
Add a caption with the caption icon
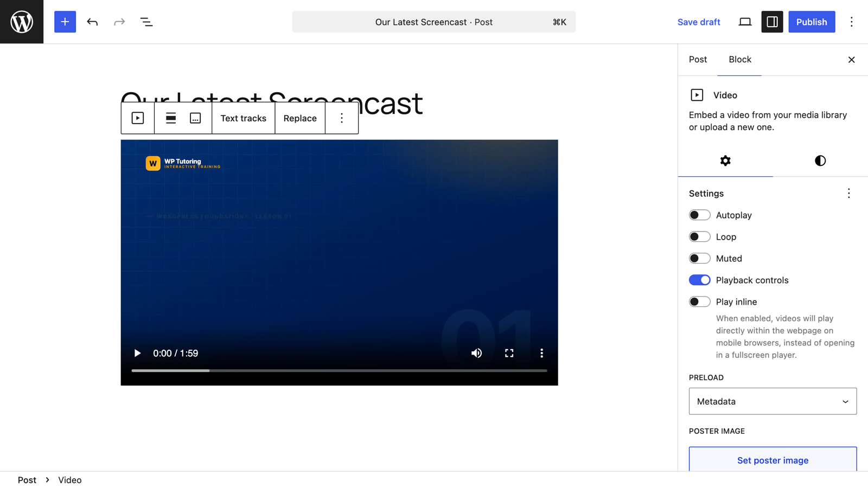[195, 118]
